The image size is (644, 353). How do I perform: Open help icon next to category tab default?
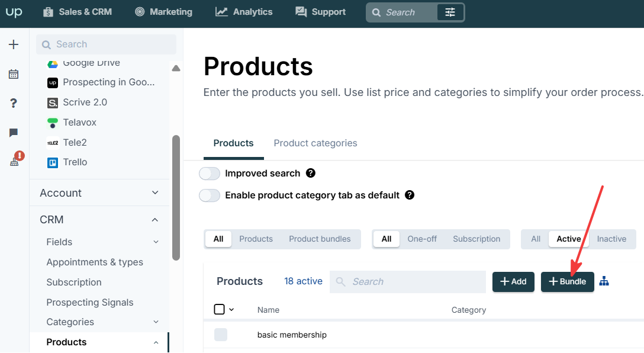click(410, 195)
